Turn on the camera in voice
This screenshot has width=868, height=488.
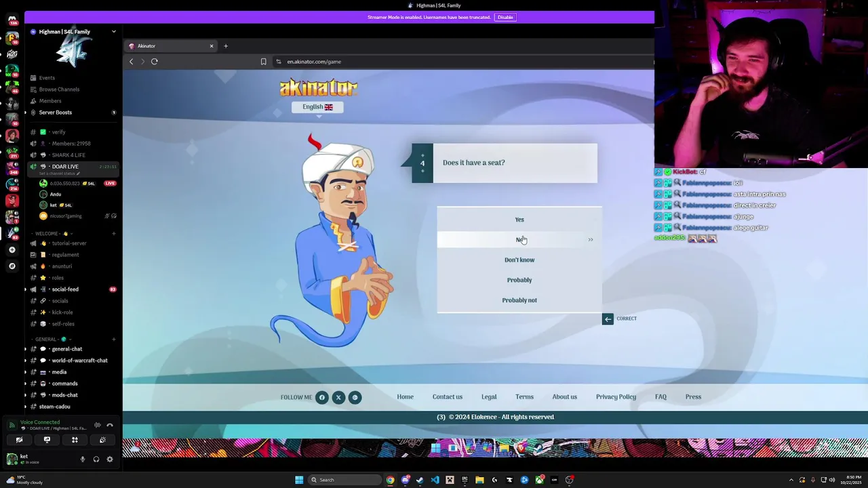[19, 440]
